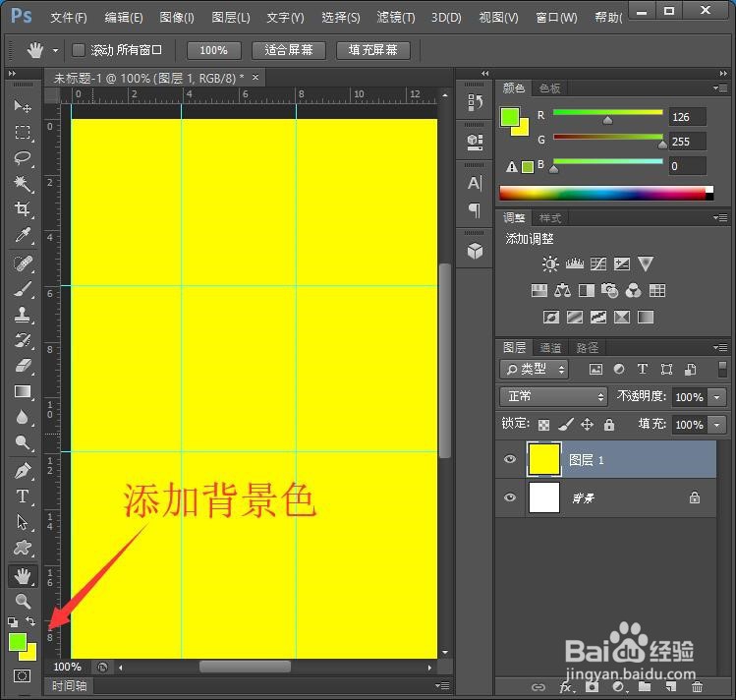
Task: Hide 图层 1 layer visibility
Action: (509, 459)
